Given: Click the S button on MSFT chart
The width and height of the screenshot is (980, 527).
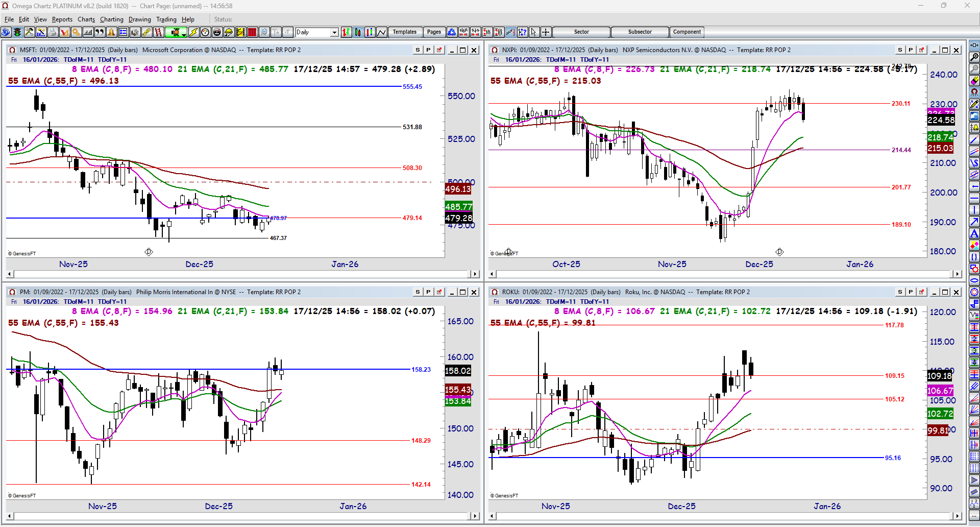Looking at the screenshot, I should click(418, 50).
